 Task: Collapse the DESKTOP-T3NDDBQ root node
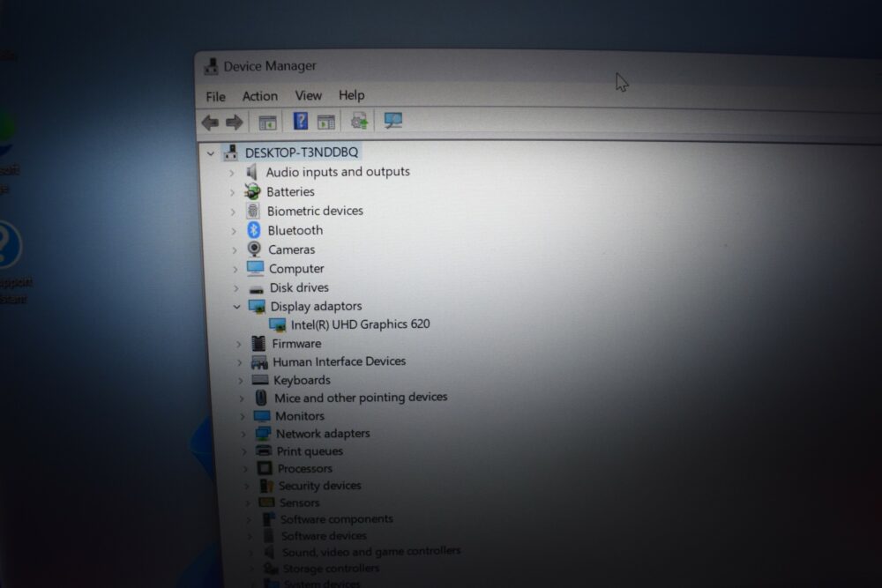pyautogui.click(x=211, y=153)
